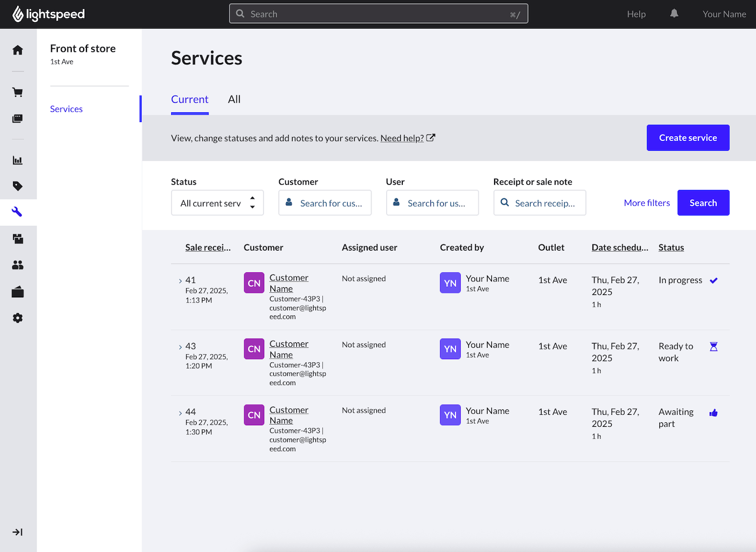The image size is (756, 552).
Task: Select the Customers people icon
Action: pos(17,265)
